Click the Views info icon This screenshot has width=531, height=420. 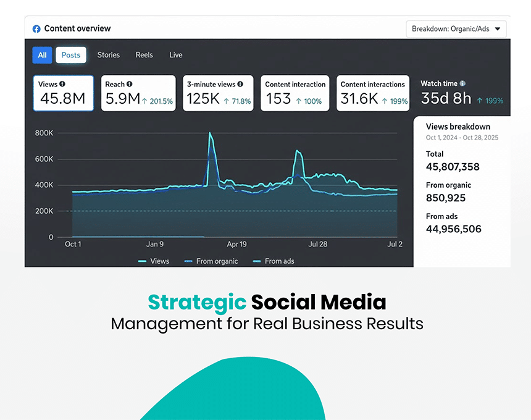[x=62, y=84]
